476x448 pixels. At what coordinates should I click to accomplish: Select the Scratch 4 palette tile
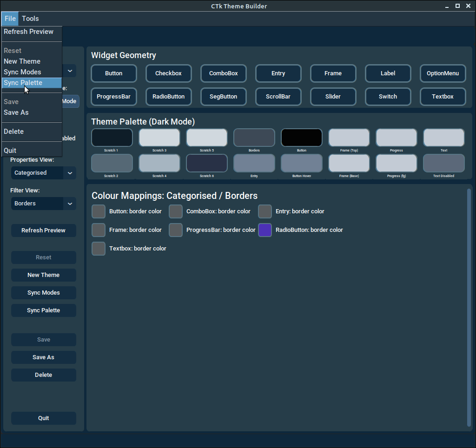click(x=159, y=163)
